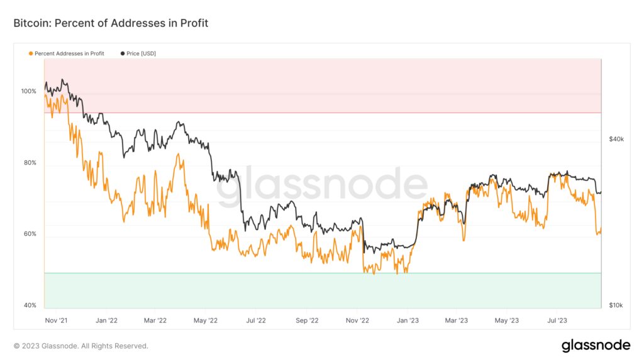Viewport: 644px width, 362px height.
Task: Select the Nov '21 x-axis label
Action: click(56, 320)
